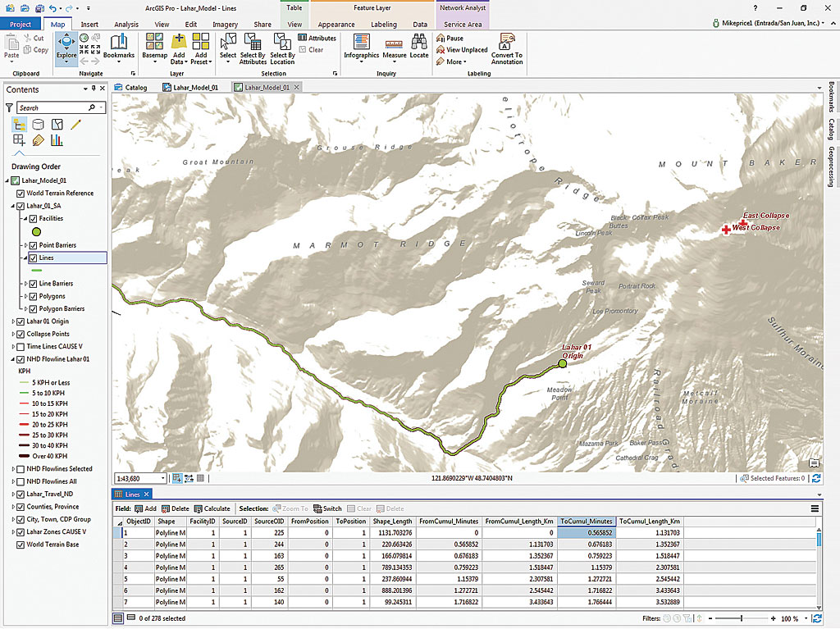Click Add field button in table

145,509
